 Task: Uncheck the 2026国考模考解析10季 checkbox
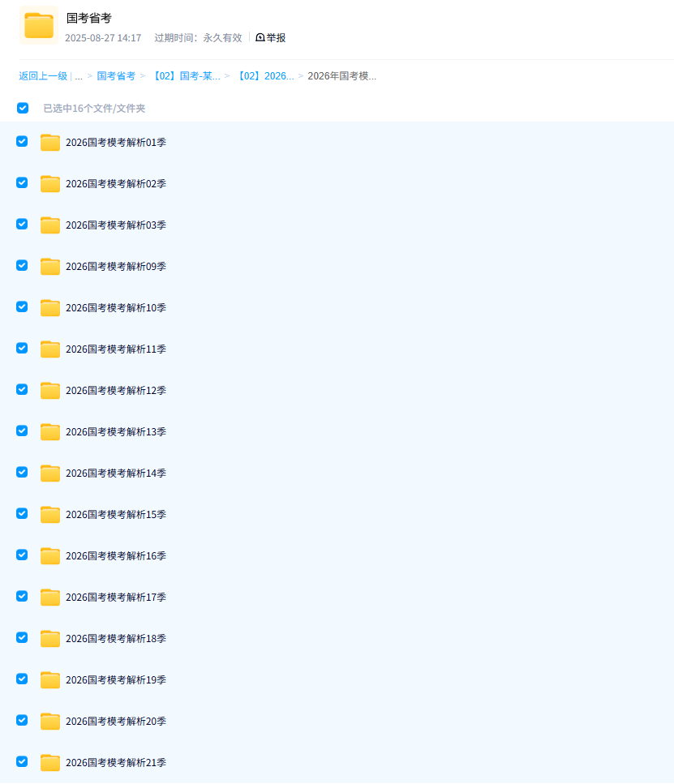pos(22,306)
